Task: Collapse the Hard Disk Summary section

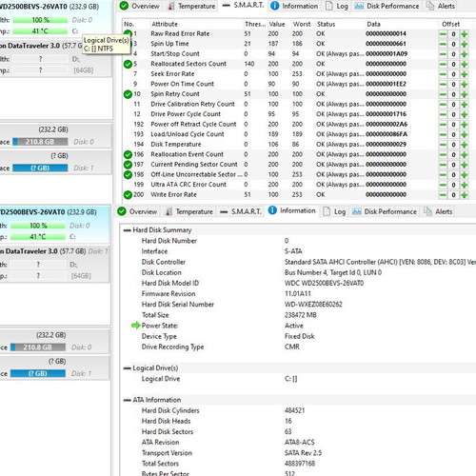Action: (127, 230)
